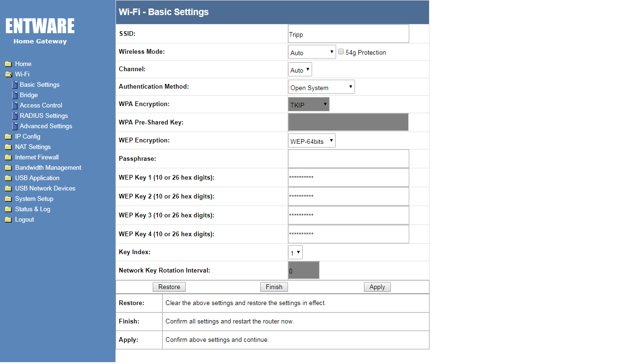Click the IP Config folder icon
Viewport: 644px width, 364px height.
click(8, 137)
